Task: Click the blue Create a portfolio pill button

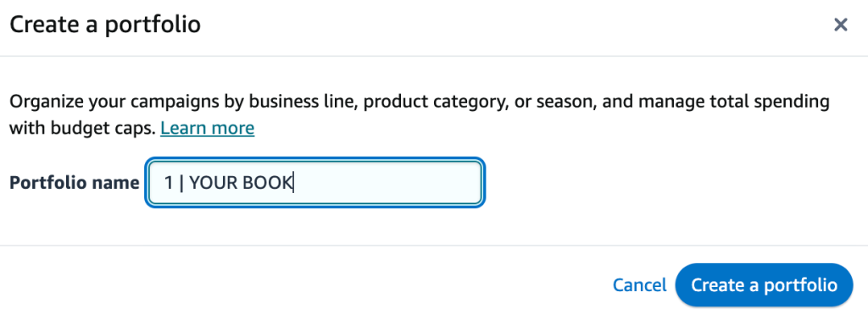Action: [x=764, y=285]
